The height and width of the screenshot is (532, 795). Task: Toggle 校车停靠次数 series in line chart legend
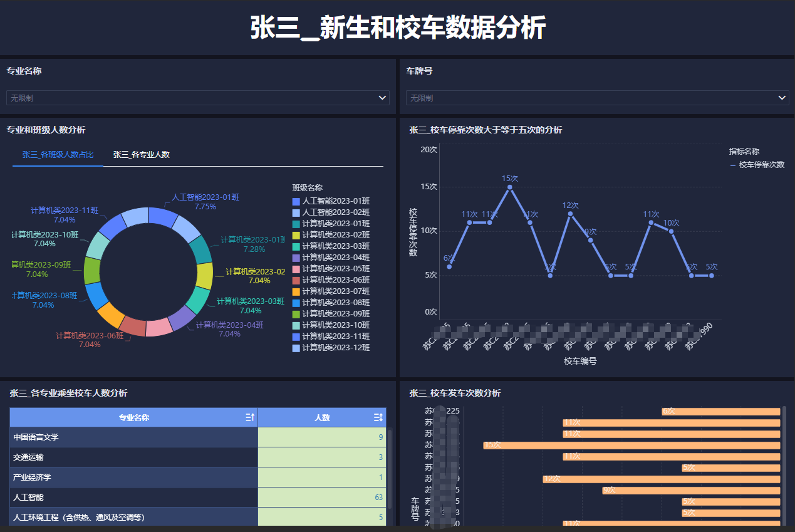tap(757, 165)
